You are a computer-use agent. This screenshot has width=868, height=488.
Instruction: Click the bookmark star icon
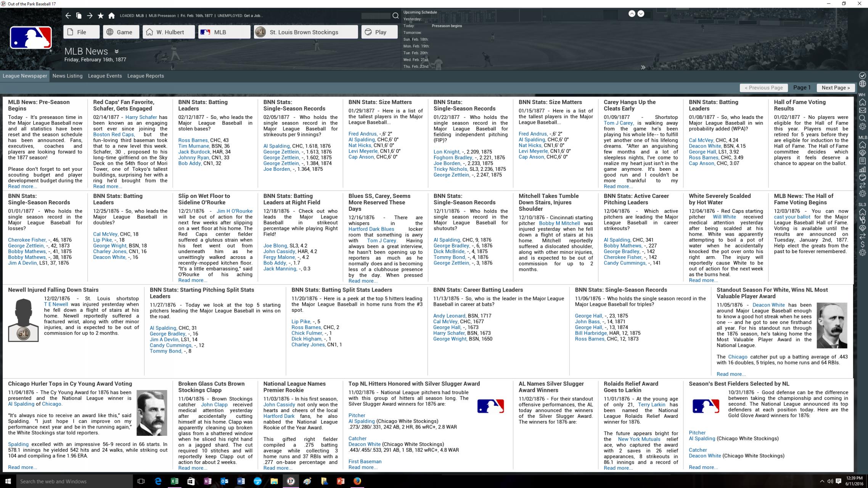(x=101, y=16)
